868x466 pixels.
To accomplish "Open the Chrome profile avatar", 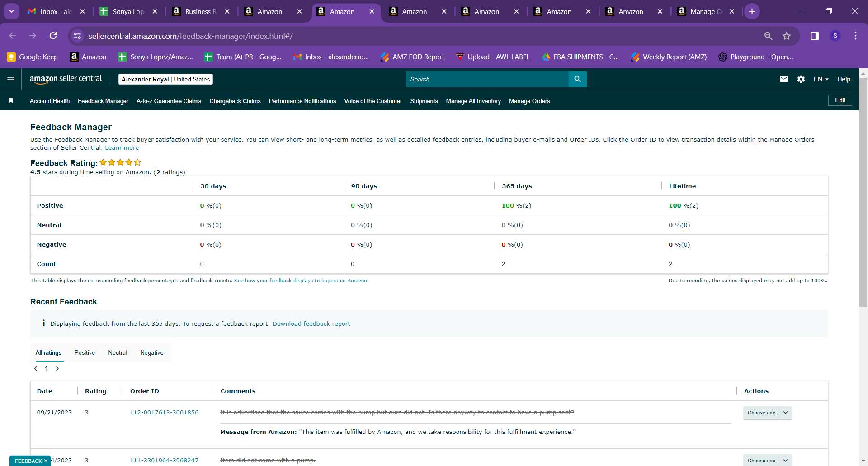I will pos(835,36).
